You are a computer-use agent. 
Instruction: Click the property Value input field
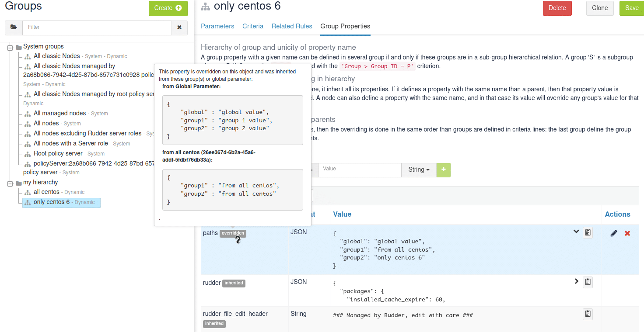(359, 170)
